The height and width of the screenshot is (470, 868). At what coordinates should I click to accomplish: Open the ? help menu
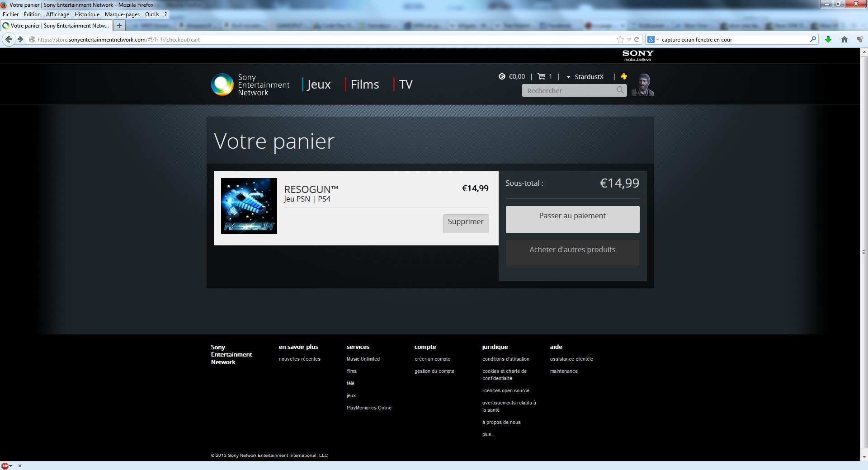coord(166,14)
